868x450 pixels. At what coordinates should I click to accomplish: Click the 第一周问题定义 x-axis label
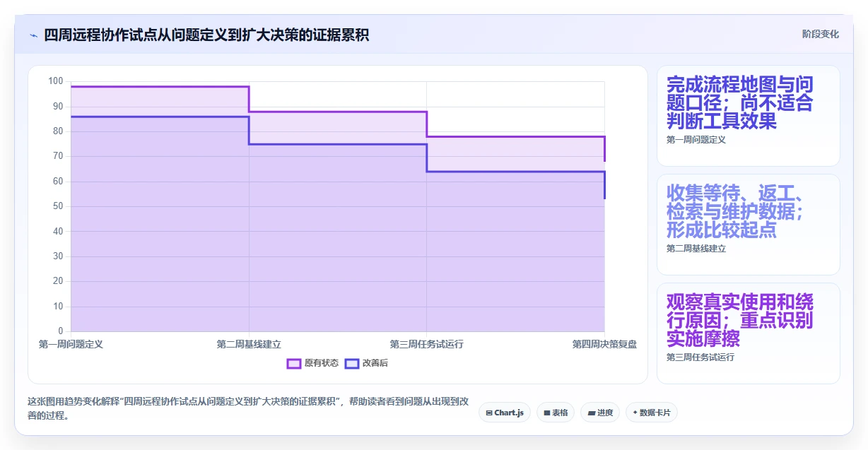click(x=71, y=344)
